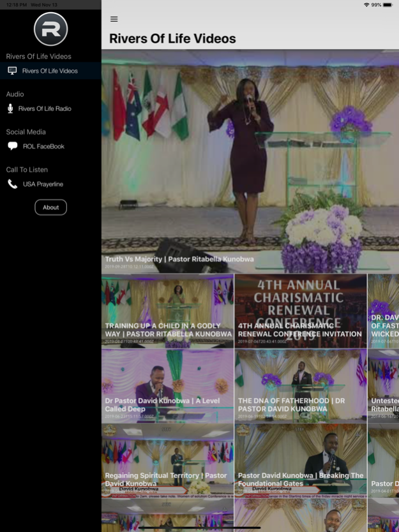The image size is (399, 532).
Task: Select USA Prayerline
Action: 50,184
